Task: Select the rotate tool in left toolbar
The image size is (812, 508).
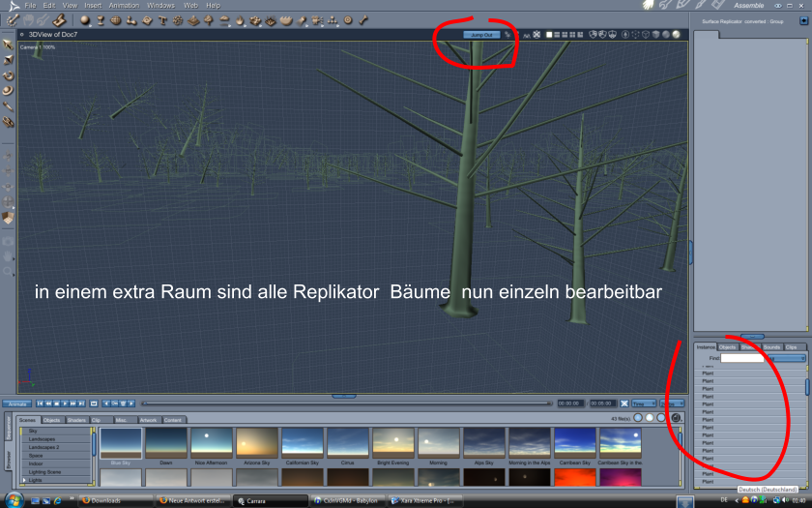Action: pos(8,75)
